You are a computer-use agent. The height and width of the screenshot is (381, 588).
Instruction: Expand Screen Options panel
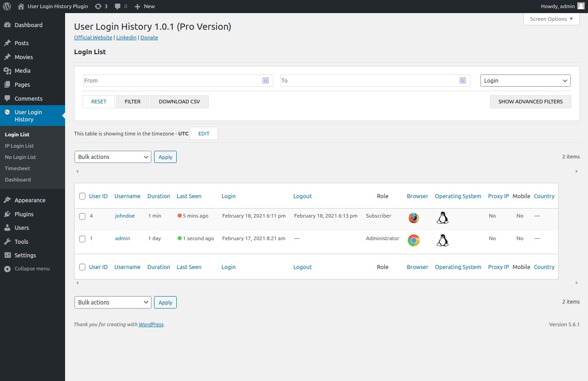[x=551, y=19]
